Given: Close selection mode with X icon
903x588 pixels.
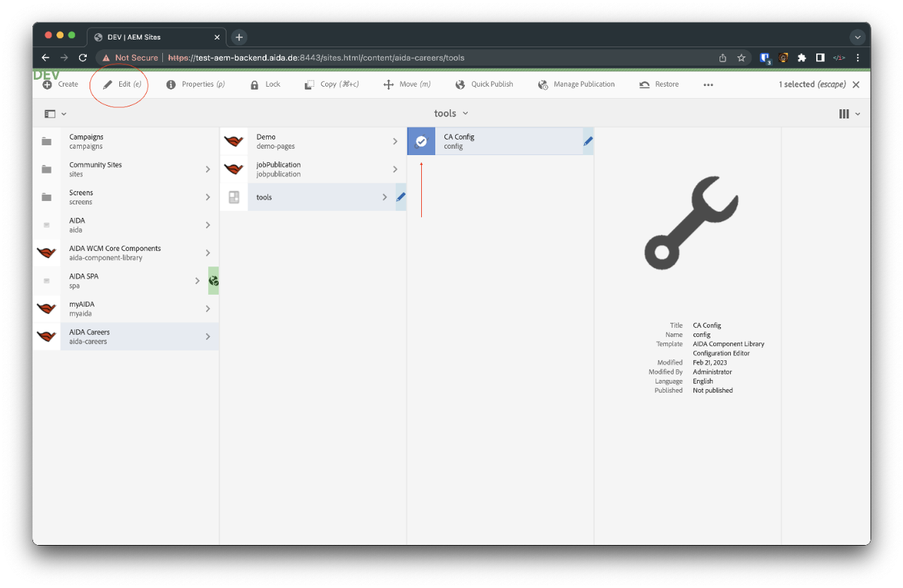Looking at the screenshot, I should click(856, 85).
